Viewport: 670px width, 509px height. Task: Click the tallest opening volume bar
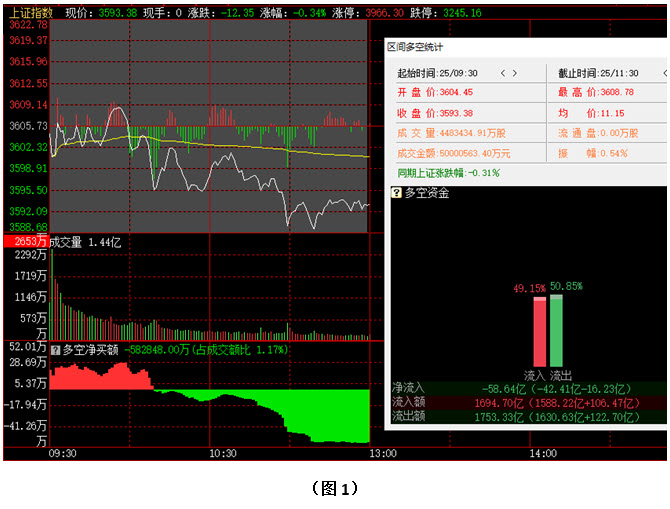(x=52, y=295)
